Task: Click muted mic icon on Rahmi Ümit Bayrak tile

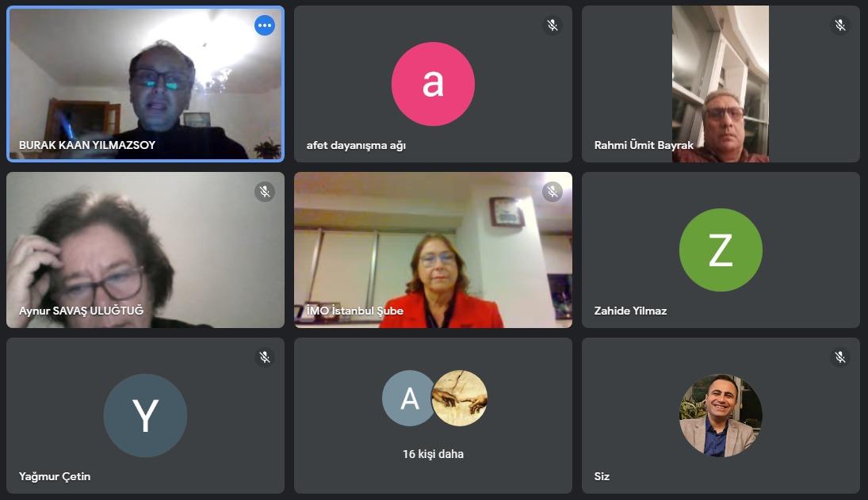Action: tap(840, 25)
